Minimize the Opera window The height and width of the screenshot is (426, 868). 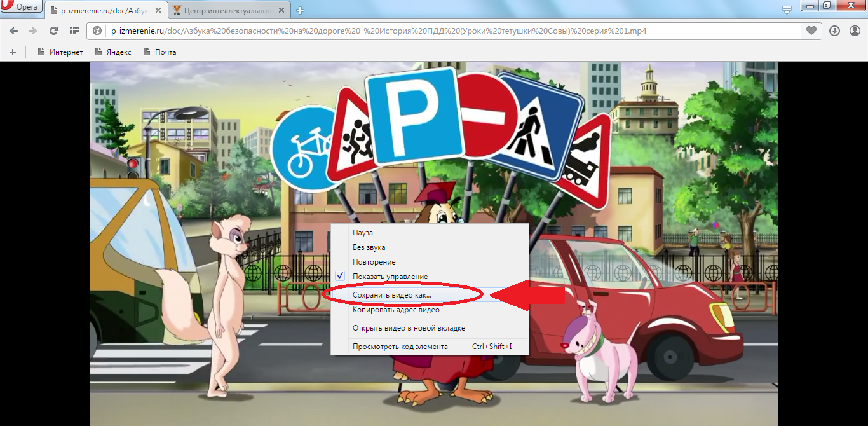(810, 6)
